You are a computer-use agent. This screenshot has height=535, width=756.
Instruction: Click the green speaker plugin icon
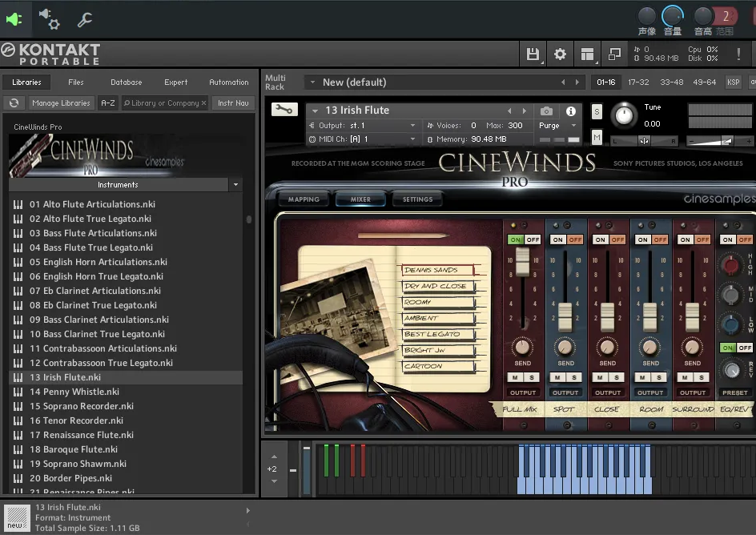coord(14,19)
